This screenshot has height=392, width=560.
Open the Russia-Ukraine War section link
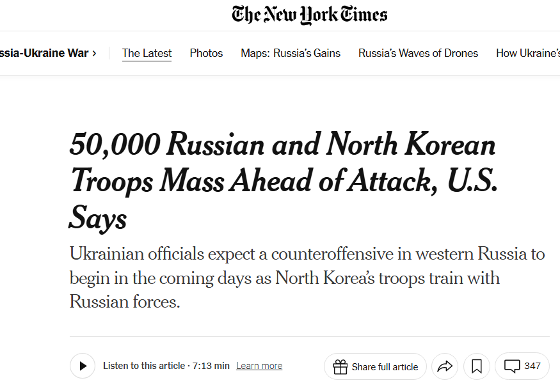click(44, 53)
